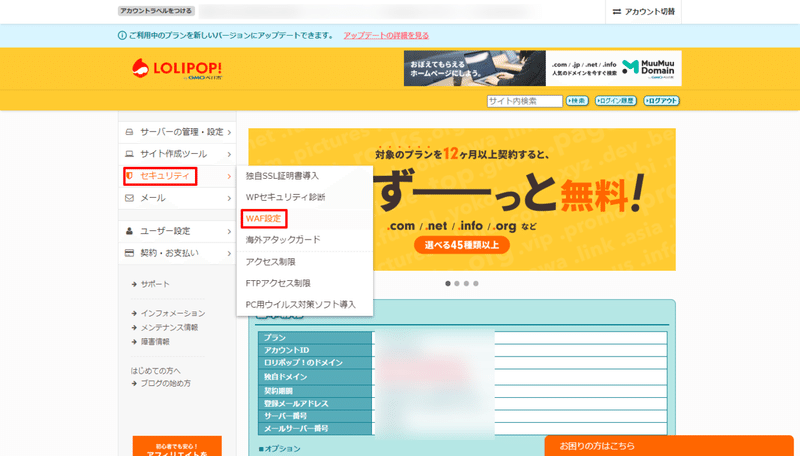
Task: Click the 登録メールアドレス header cell
Action: [x=315, y=403]
